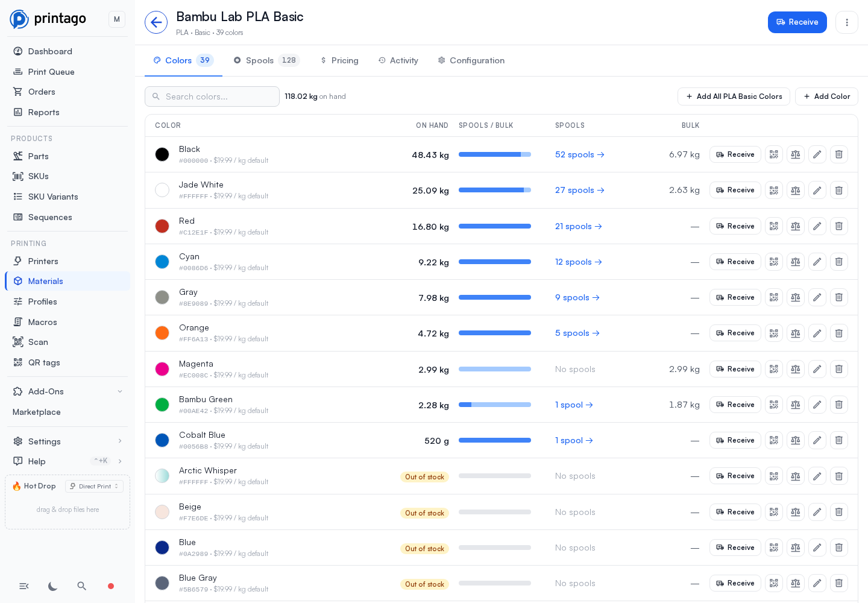Click the Magenta color swatch
Viewport: 868px width, 603px height.
click(162, 369)
